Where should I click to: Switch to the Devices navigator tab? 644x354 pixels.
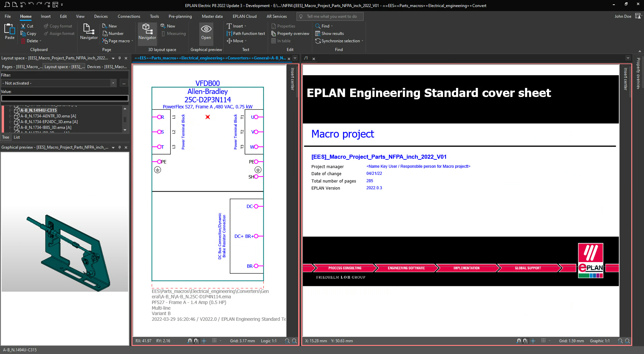107,67
